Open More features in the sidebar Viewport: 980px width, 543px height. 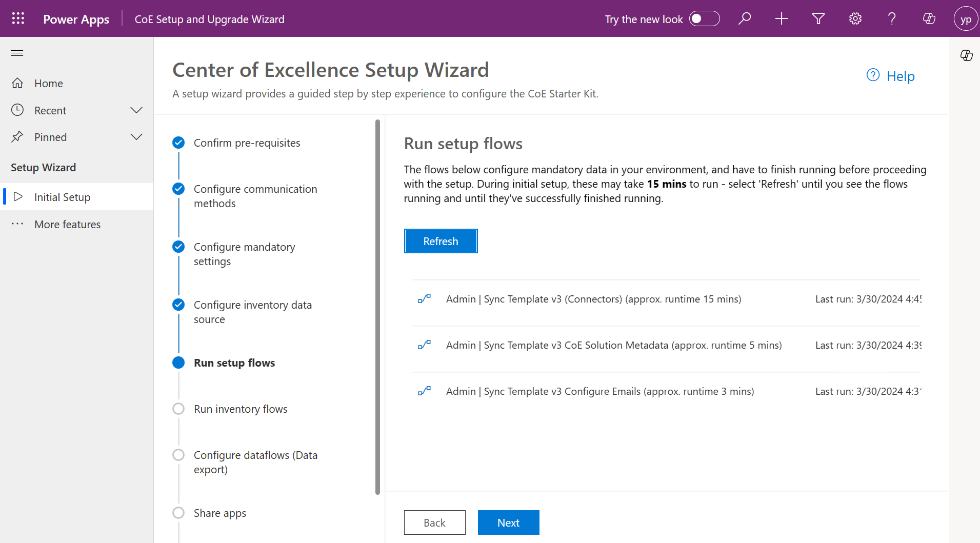[67, 225]
